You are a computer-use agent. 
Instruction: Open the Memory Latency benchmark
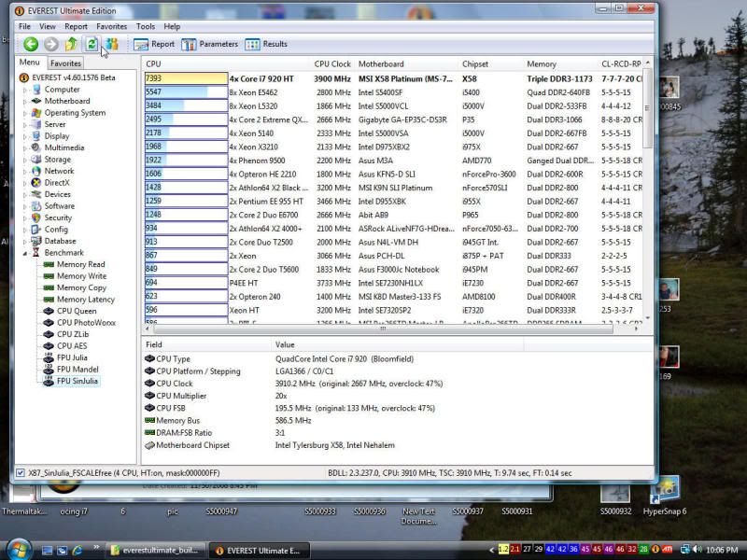point(86,300)
